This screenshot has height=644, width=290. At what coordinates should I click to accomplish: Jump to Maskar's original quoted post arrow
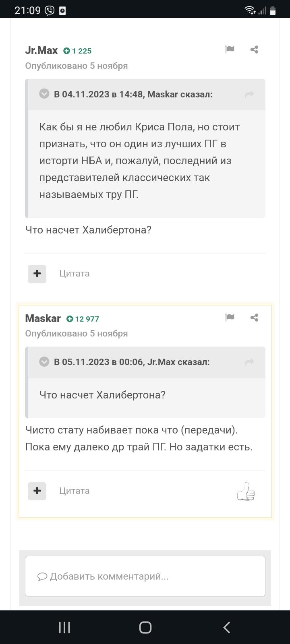[249, 94]
